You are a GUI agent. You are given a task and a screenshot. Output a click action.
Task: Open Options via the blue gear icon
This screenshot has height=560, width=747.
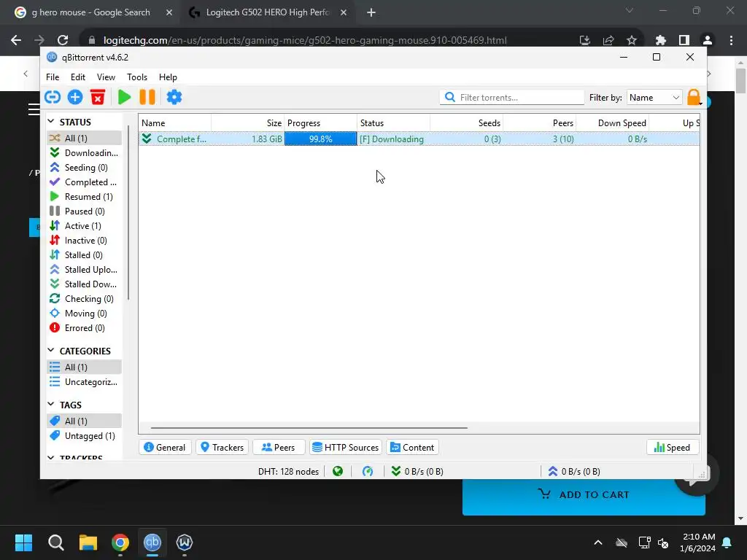pos(174,97)
